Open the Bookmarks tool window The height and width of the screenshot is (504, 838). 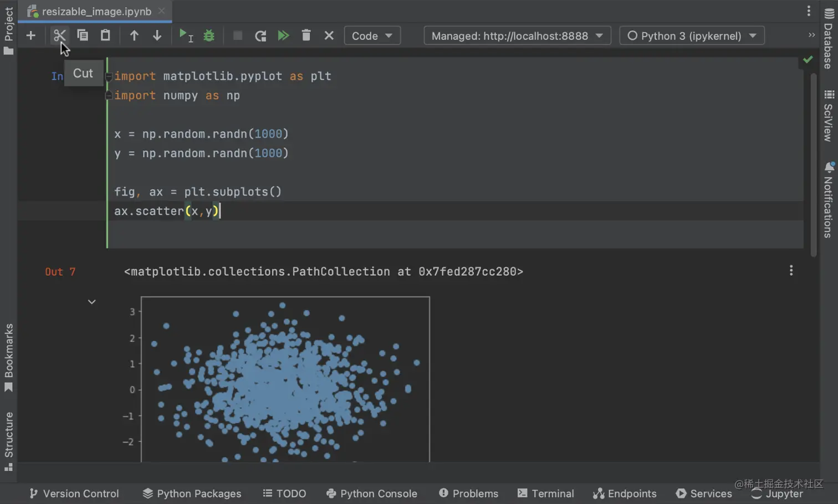(8, 357)
